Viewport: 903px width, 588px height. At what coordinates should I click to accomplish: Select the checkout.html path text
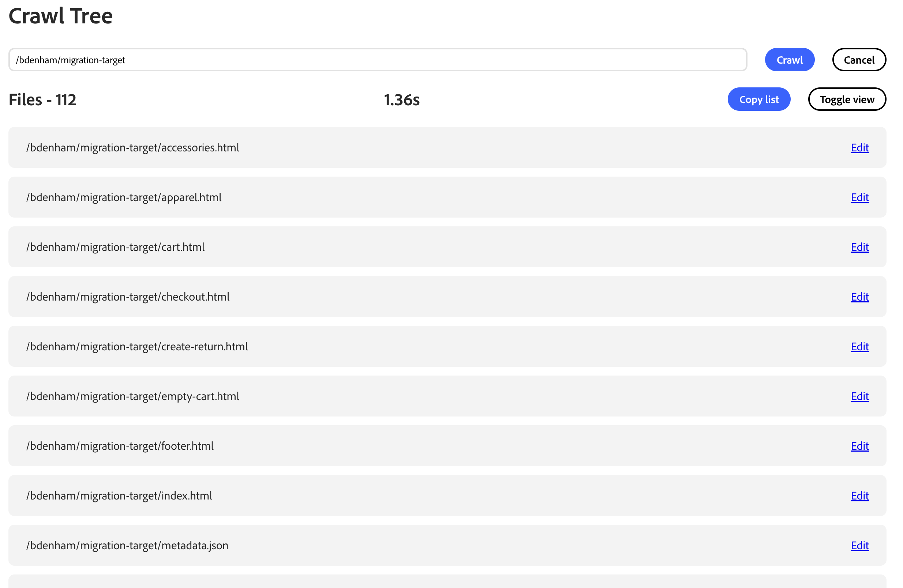point(128,297)
